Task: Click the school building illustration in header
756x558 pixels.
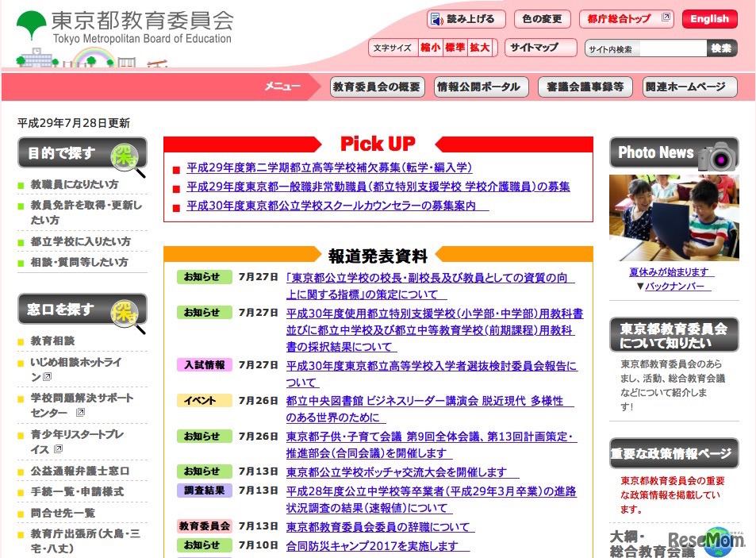Action: click(x=36, y=57)
